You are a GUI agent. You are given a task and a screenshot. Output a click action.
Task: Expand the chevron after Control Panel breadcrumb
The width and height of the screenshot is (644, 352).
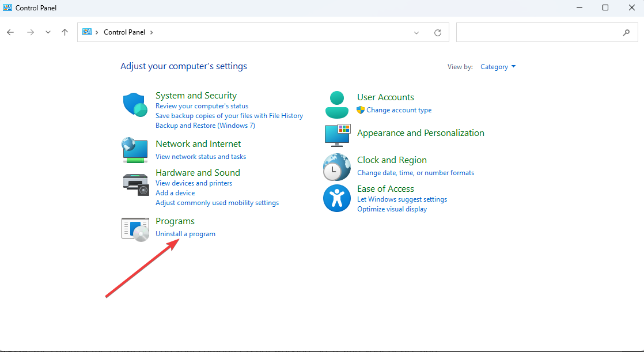[x=151, y=32]
